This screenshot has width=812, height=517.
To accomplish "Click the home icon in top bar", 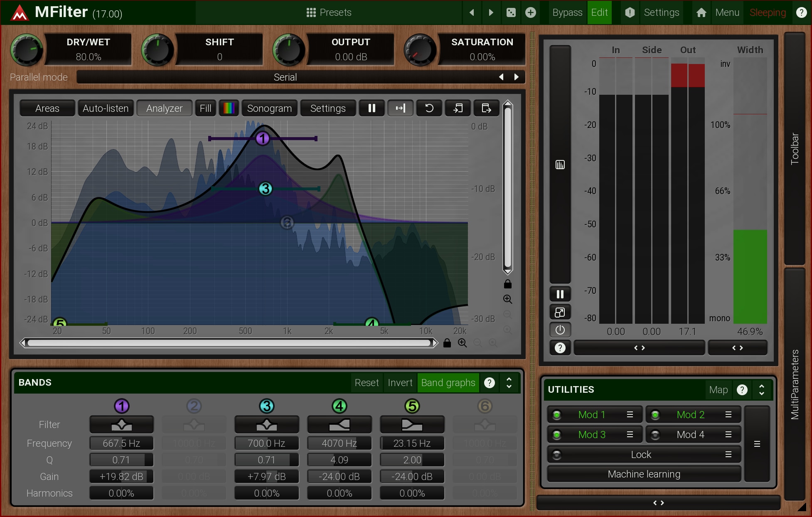I will [701, 12].
